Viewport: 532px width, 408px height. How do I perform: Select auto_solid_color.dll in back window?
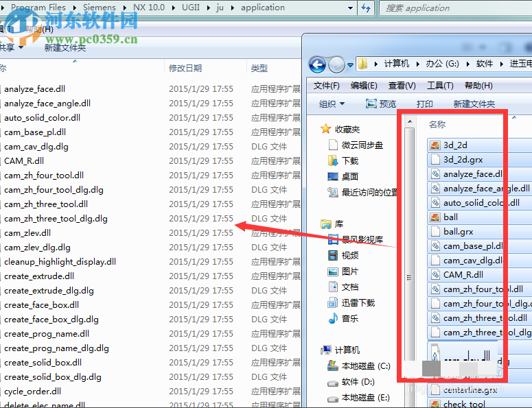tap(42, 117)
